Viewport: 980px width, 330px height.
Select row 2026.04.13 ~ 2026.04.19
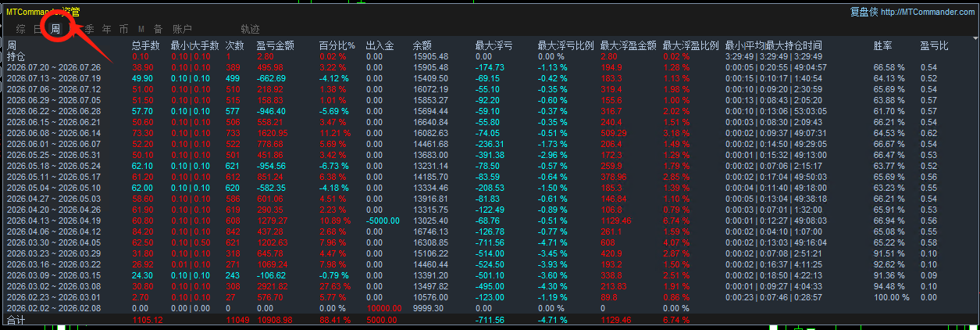(x=54, y=221)
